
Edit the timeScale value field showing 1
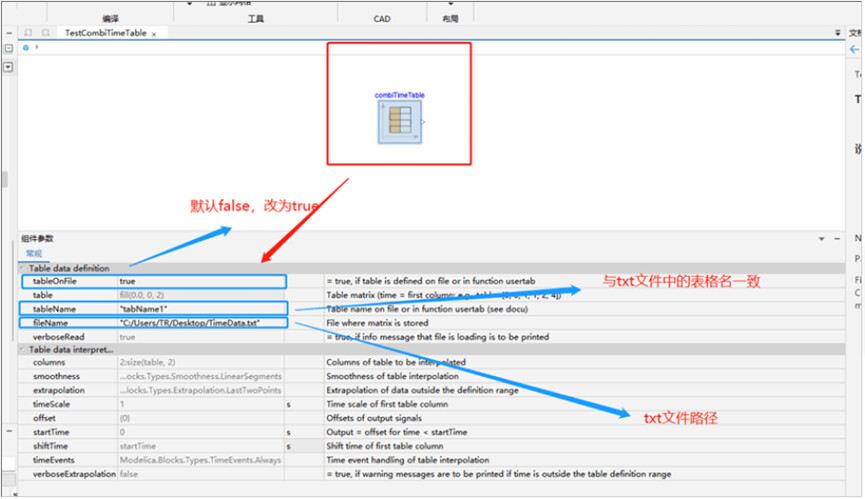click(201, 405)
